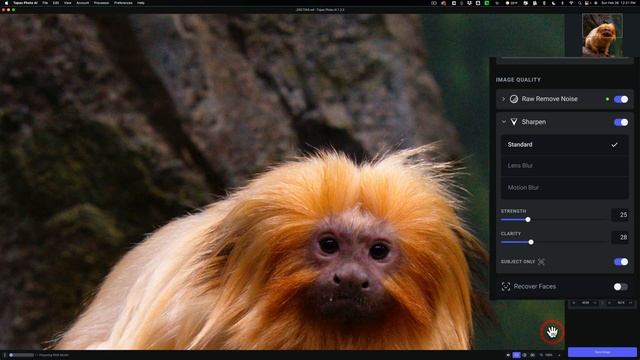This screenshot has height=360, width=640.
Task: Click the monkey preview thumbnail navigator
Action: coord(602,35)
